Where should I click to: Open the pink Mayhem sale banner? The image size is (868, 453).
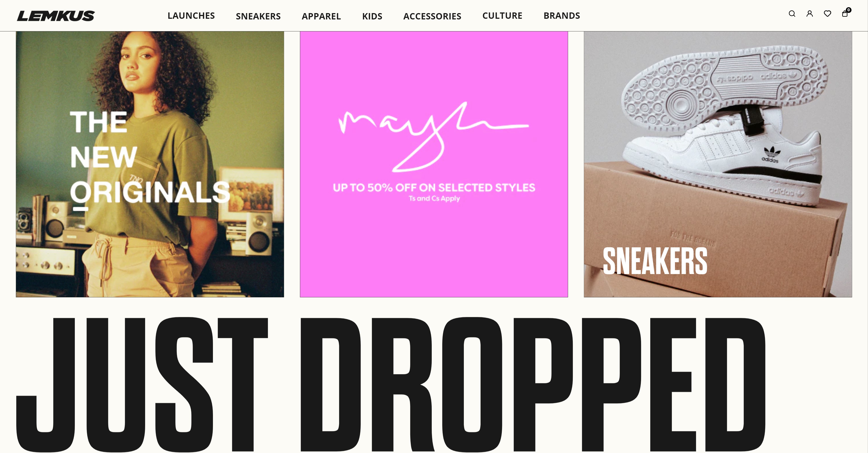pos(434,164)
